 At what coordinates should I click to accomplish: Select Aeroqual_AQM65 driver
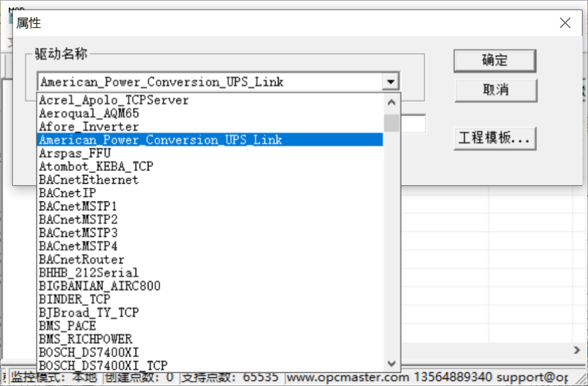pyautogui.click(x=210, y=113)
